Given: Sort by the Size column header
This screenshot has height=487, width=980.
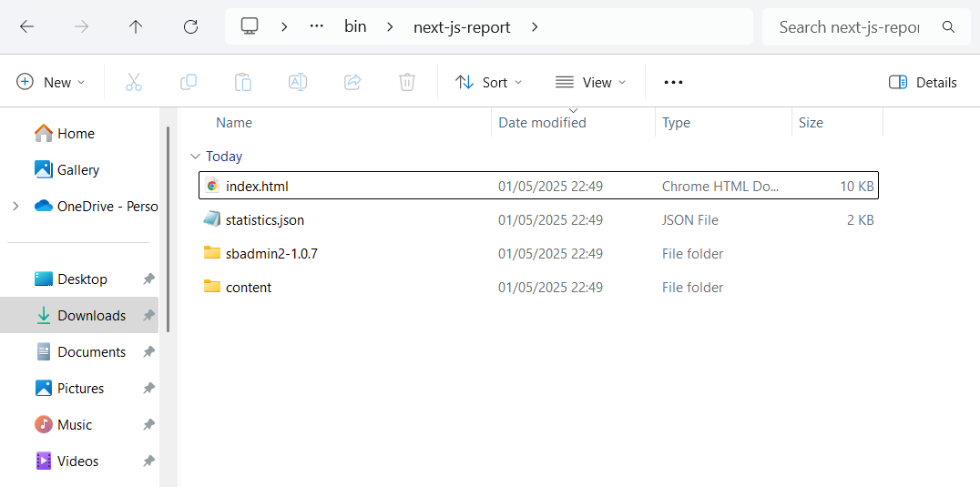Looking at the screenshot, I should [x=811, y=123].
